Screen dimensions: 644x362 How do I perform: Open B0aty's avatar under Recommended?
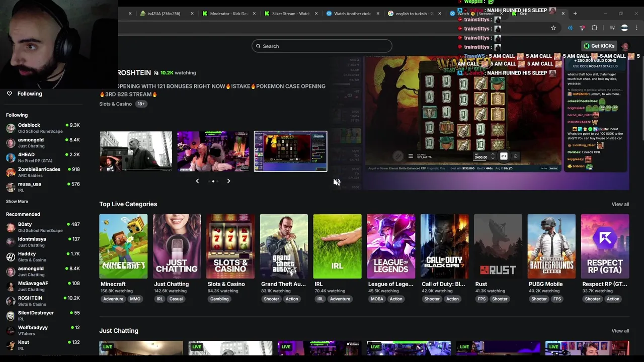[x=11, y=227]
